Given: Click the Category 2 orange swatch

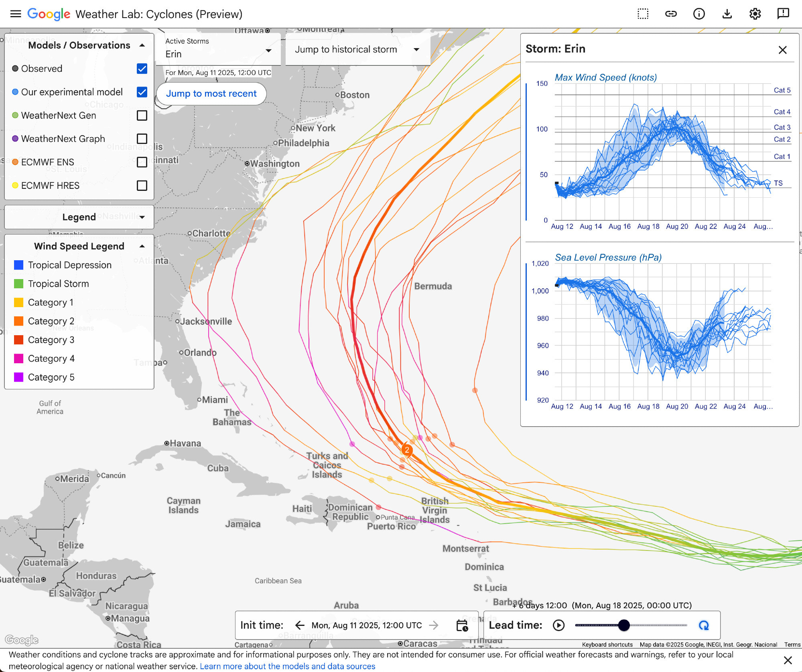Looking at the screenshot, I should [18, 321].
